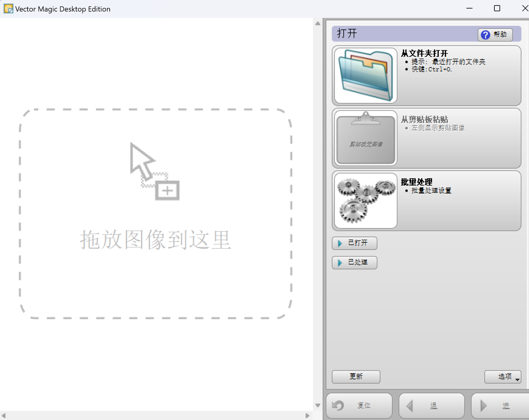The image size is (529, 420).
Task: Open the 选项 options dropdown
Action: [x=502, y=377]
